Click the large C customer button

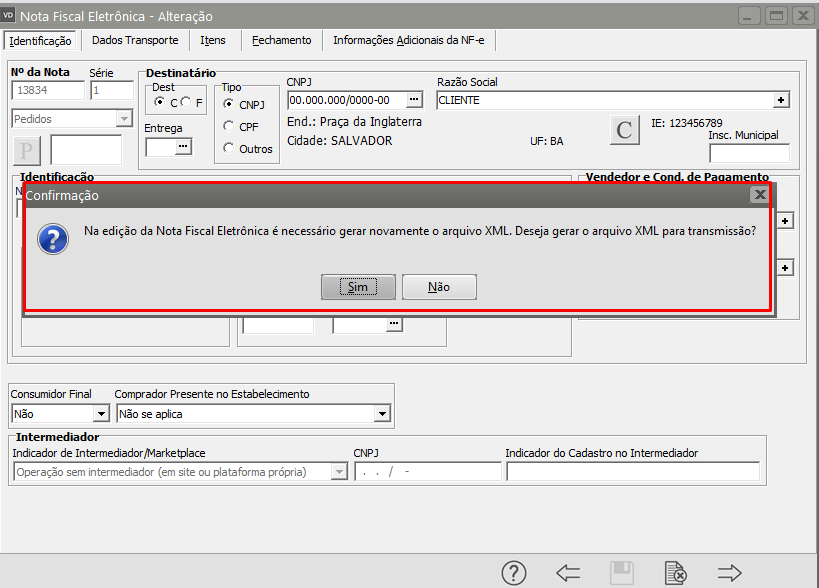coord(624,130)
